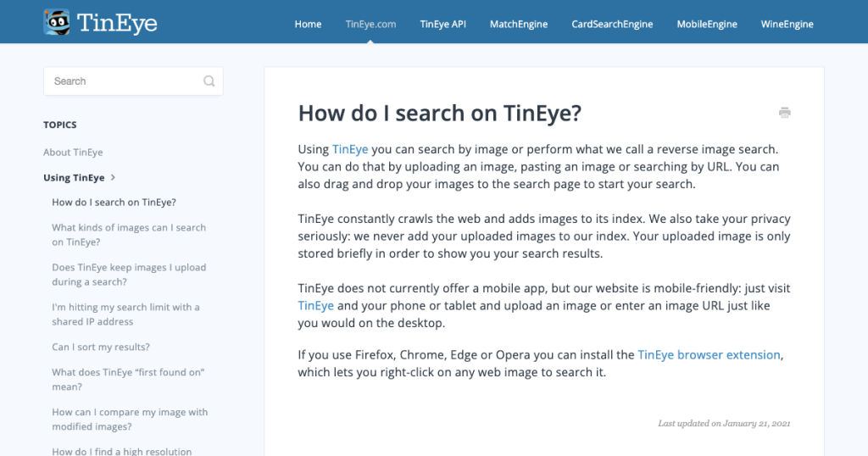Open the Home nav item
Viewport: 868px width, 456px height.
(308, 24)
